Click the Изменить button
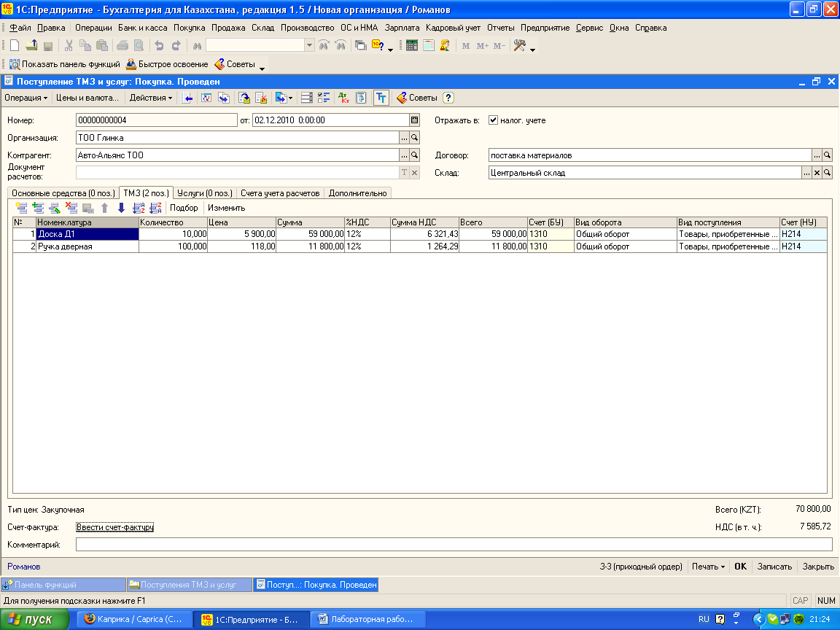840x630 pixels. (x=227, y=208)
